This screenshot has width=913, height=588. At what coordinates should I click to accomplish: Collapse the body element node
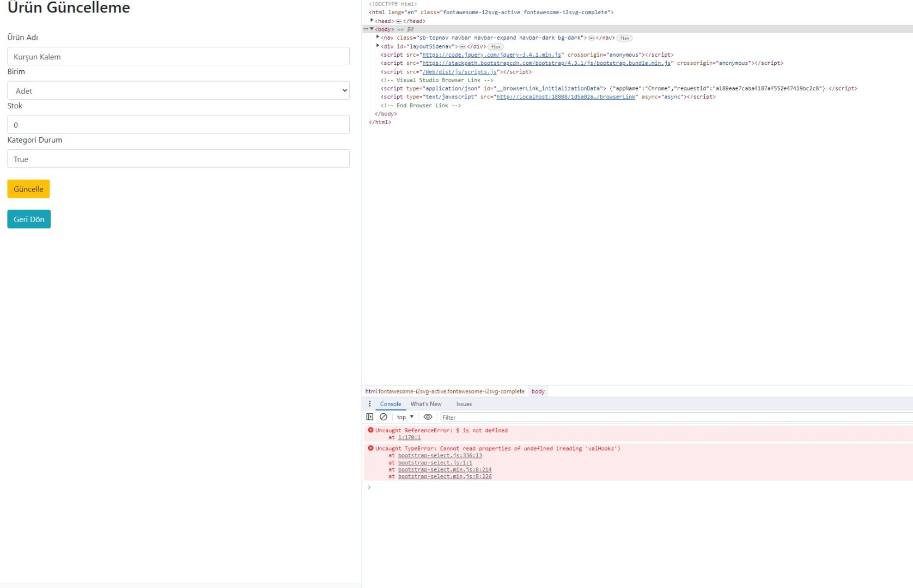pyautogui.click(x=372, y=29)
